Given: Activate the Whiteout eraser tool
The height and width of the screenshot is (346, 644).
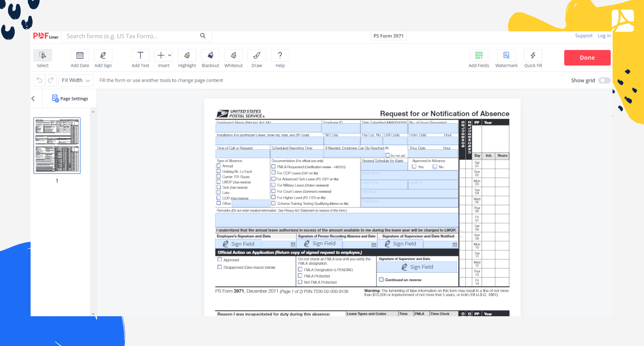Looking at the screenshot, I should [233, 56].
